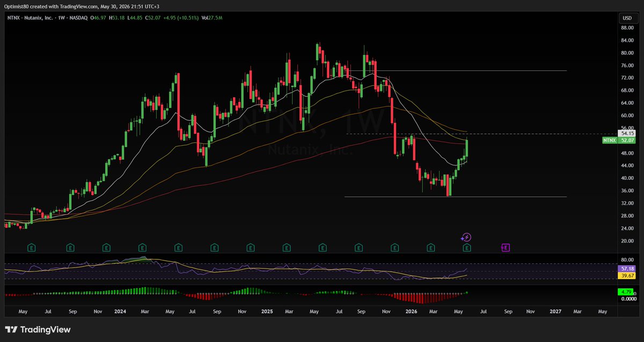This screenshot has width=644, height=342.
Task: Select the February 2026 earnings E marker
Action: (430, 248)
